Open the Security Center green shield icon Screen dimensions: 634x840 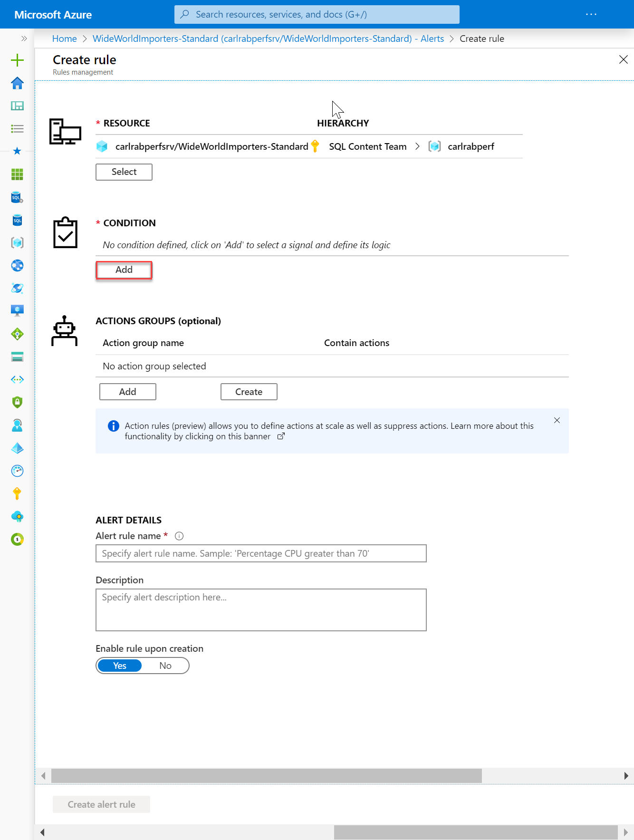(x=17, y=402)
